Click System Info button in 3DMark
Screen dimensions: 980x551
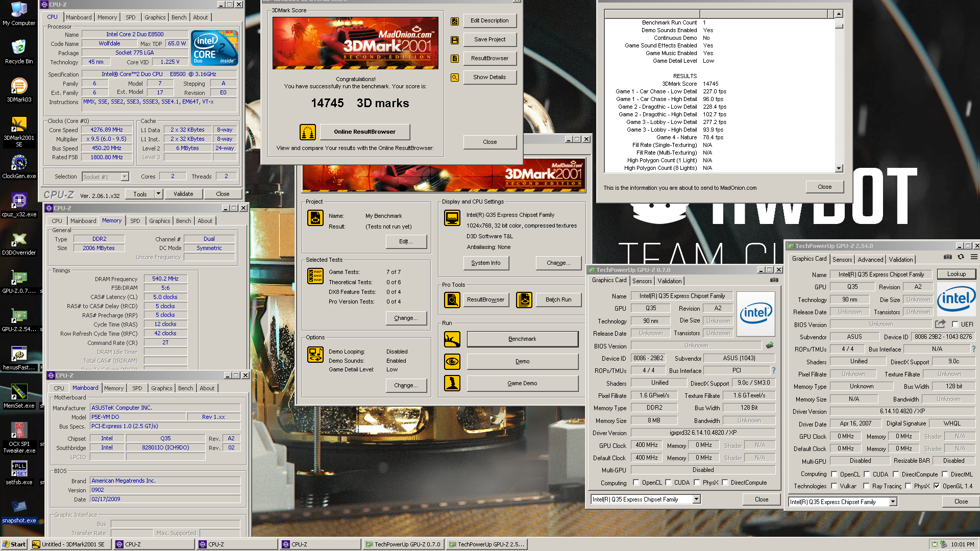coord(485,263)
